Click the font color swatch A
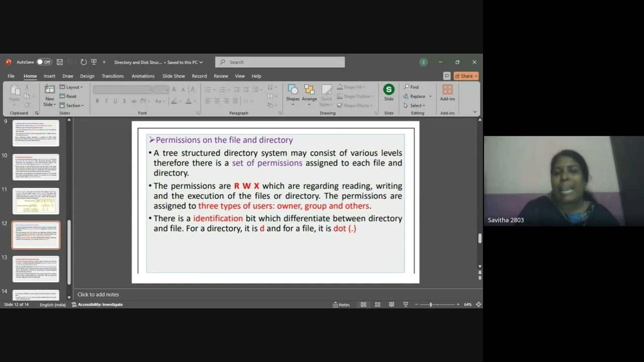 pyautogui.click(x=189, y=101)
